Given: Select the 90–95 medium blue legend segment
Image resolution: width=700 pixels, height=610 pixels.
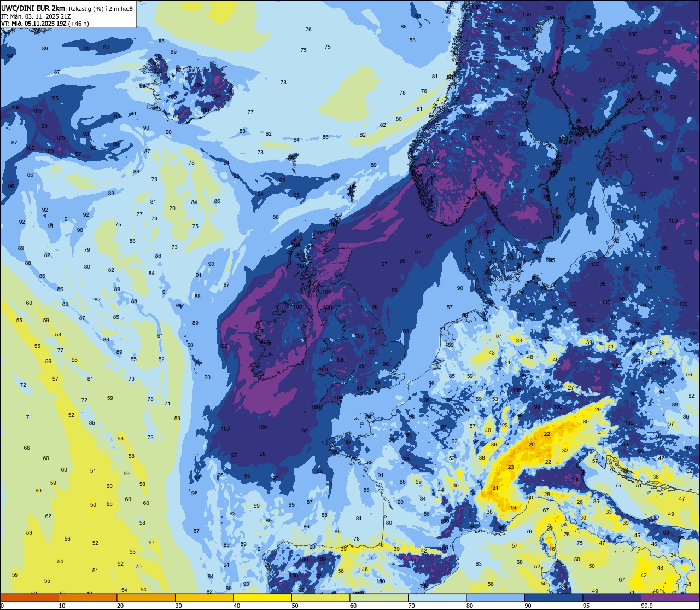Looking at the screenshot, I should pos(553,597).
